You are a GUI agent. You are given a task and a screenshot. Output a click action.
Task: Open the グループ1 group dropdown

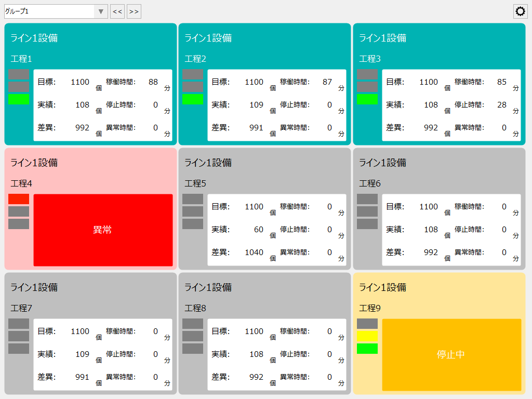(x=100, y=11)
